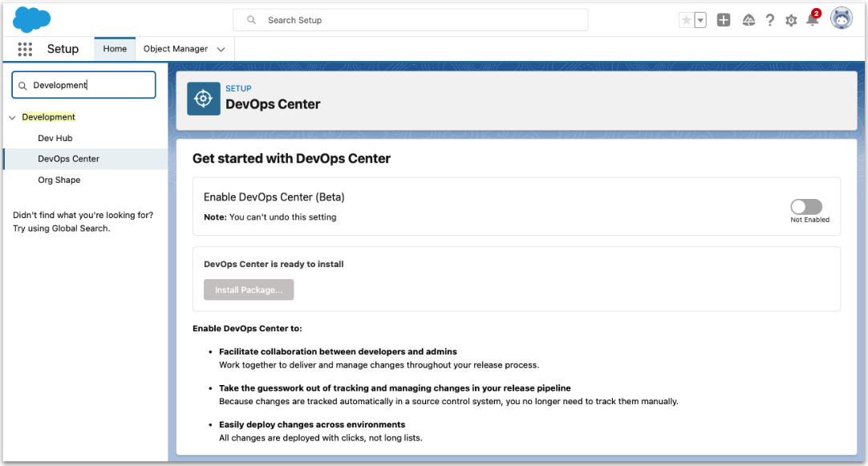Open the Setup gear icon
Image resolution: width=868 pixels, height=466 pixels.
tap(791, 20)
